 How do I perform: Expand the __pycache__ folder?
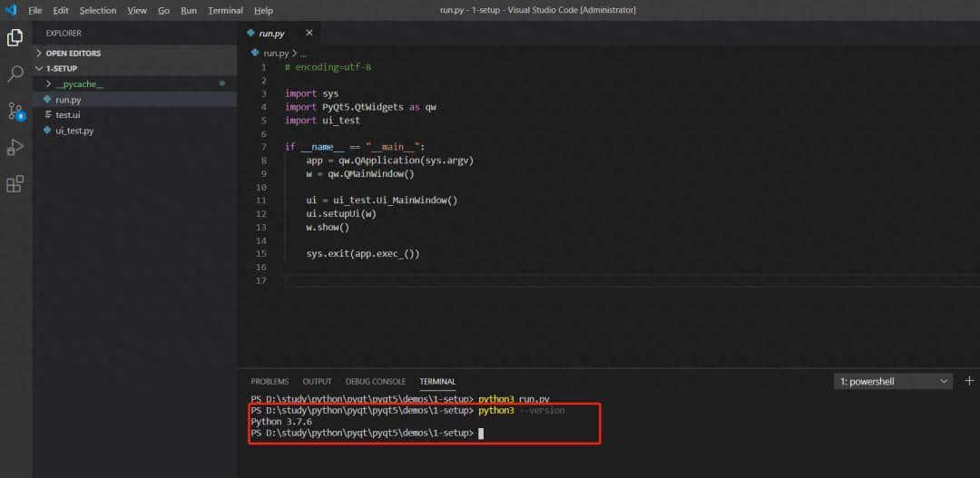click(x=135, y=83)
